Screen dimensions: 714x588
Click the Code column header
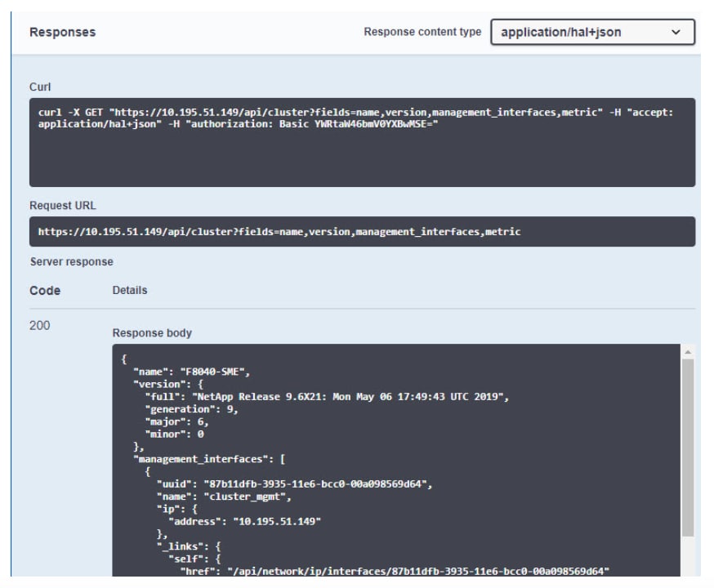[45, 290]
